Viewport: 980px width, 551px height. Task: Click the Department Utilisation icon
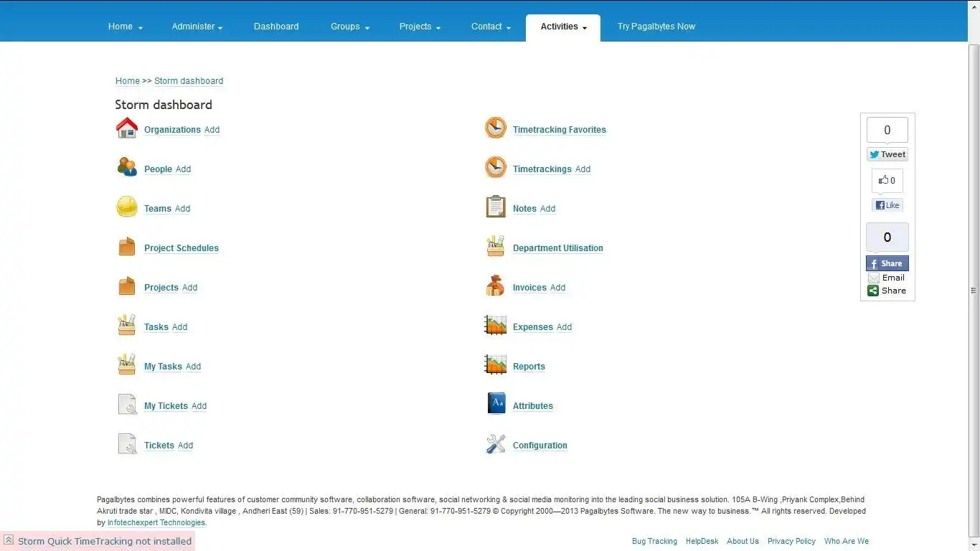point(496,246)
